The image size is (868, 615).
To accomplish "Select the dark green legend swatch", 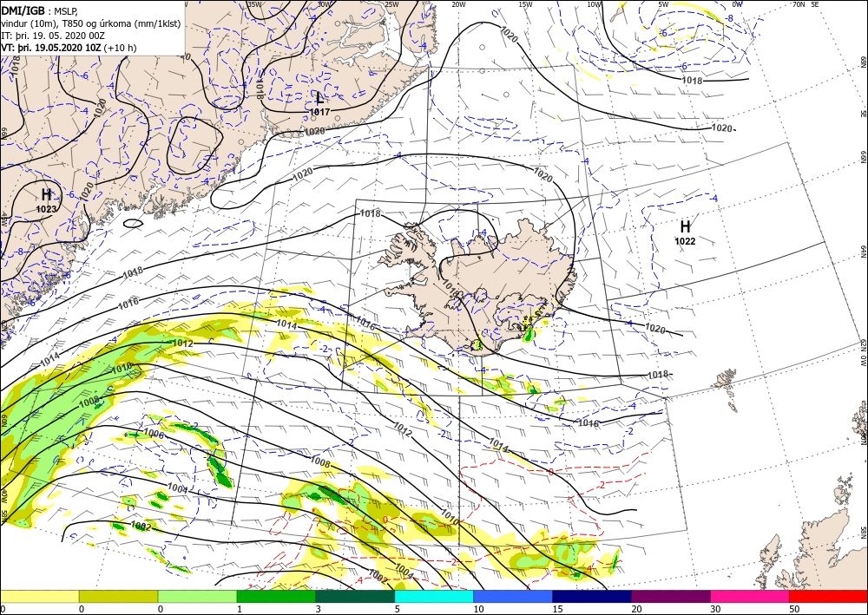I will pyautogui.click(x=355, y=596).
